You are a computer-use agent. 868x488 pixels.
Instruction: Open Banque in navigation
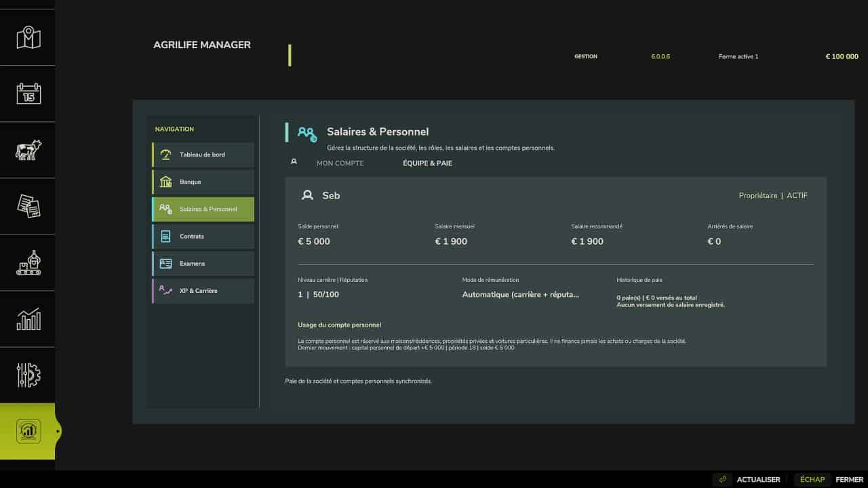tap(203, 182)
